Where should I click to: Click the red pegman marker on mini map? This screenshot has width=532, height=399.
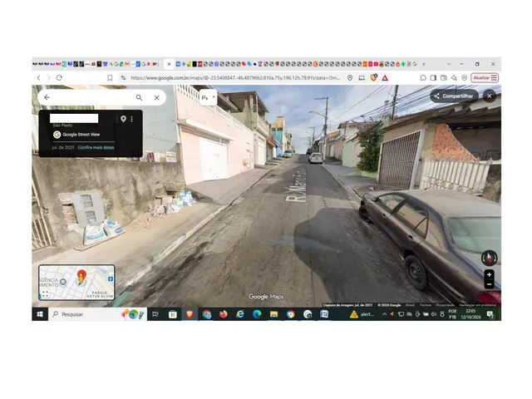coord(81,277)
